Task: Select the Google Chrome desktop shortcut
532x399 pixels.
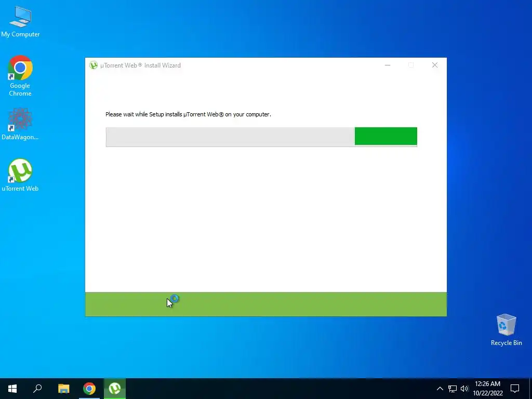Action: [x=20, y=76]
